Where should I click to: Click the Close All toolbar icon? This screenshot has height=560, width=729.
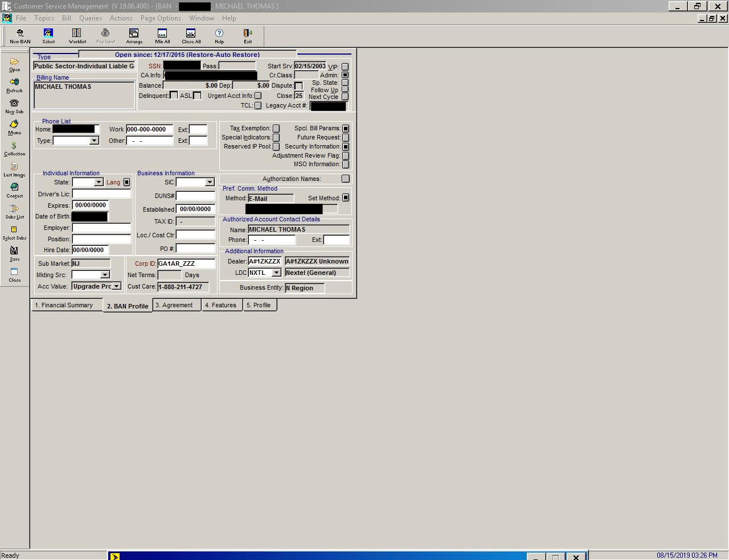point(191,36)
